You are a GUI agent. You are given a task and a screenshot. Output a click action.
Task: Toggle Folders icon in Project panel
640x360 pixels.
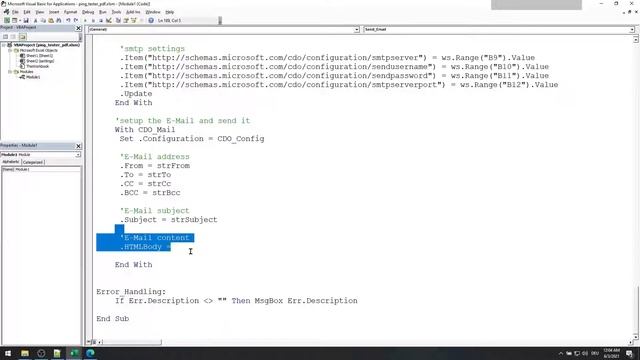pos(22,37)
